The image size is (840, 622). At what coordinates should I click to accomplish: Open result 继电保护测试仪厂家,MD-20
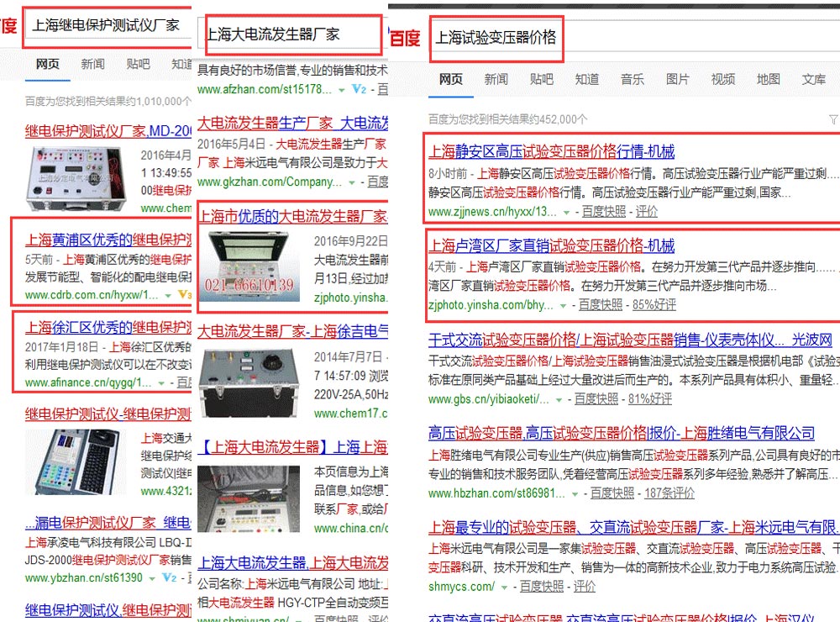point(108,131)
